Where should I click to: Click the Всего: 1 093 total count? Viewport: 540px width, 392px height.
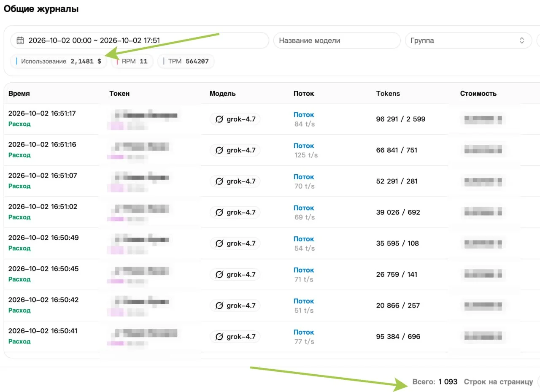tap(435, 382)
